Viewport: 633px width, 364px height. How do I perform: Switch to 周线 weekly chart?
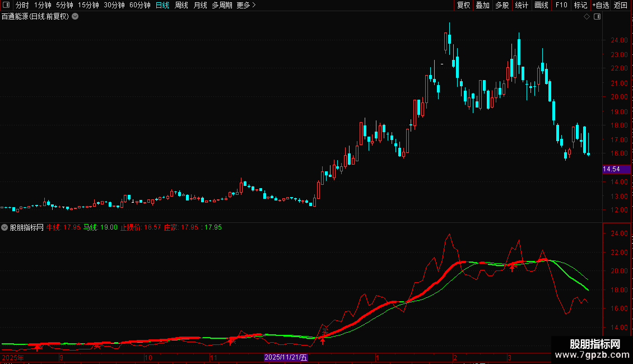point(181,5)
